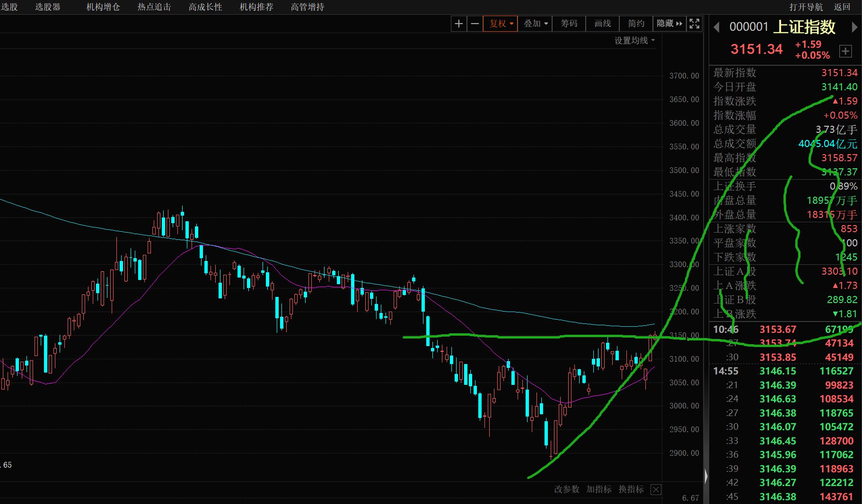The height and width of the screenshot is (504, 862).
Task: Collapse side panel using splitter arrow
Action: pos(706,476)
